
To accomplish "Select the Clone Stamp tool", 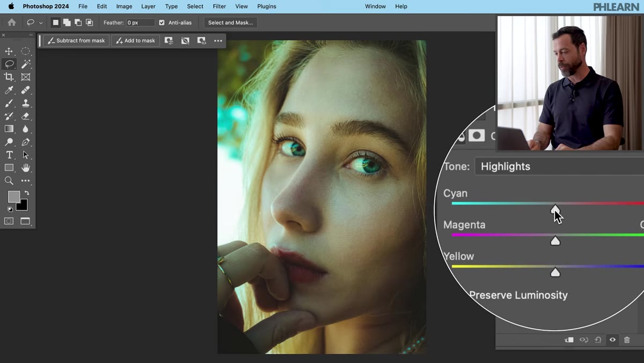I will tap(25, 103).
